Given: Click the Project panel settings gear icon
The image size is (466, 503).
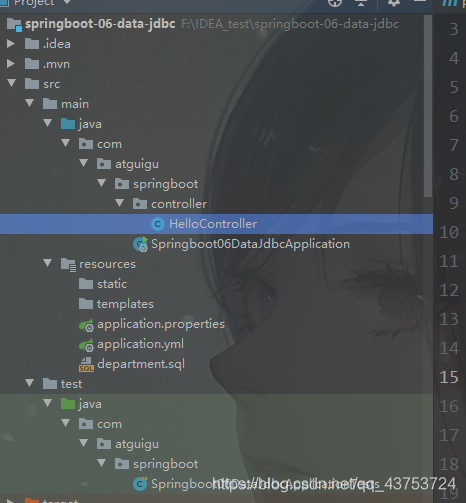Looking at the screenshot, I should click(394, 3).
